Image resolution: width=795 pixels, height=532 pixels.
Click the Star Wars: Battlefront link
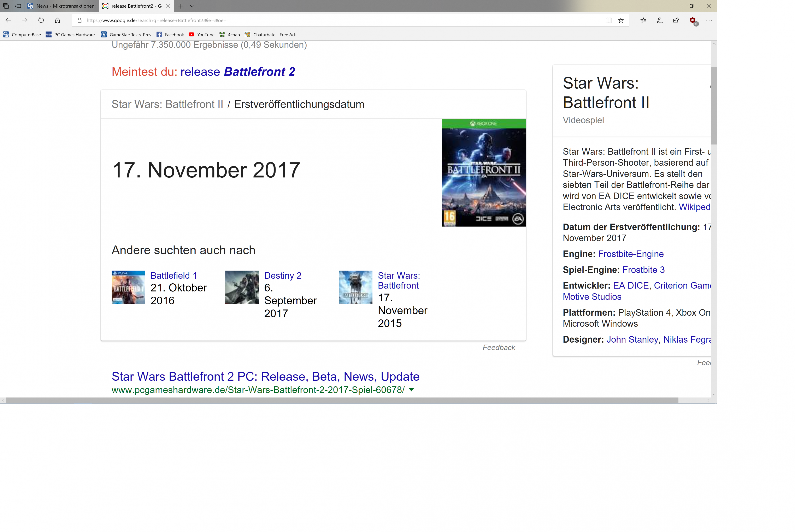399,280
